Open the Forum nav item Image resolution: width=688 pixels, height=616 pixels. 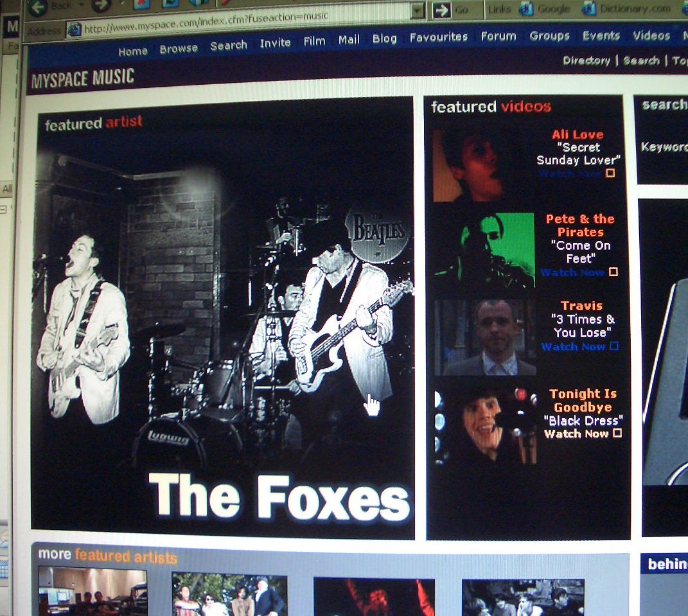(498, 37)
